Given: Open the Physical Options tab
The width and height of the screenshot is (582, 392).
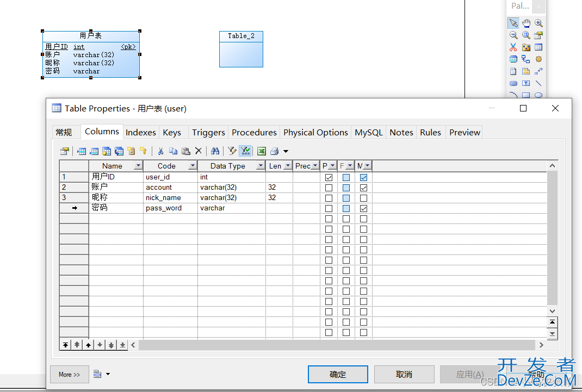Looking at the screenshot, I should tap(315, 133).
